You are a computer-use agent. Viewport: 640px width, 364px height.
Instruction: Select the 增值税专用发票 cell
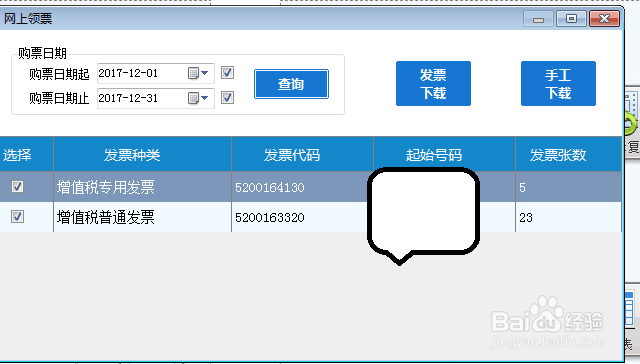(x=142, y=187)
